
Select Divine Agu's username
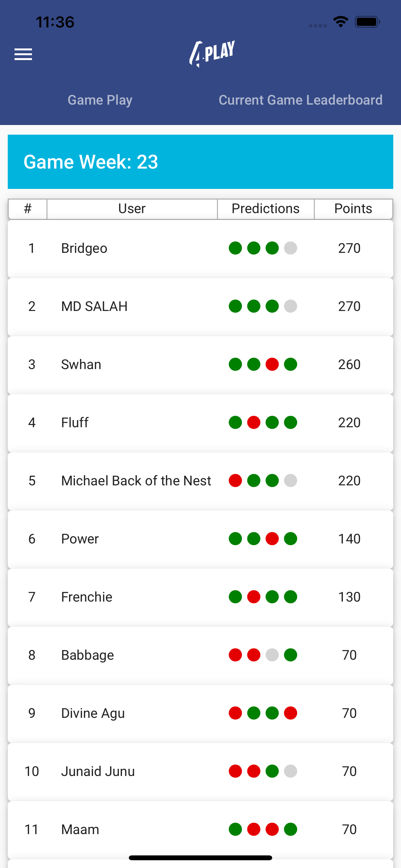coord(93,713)
